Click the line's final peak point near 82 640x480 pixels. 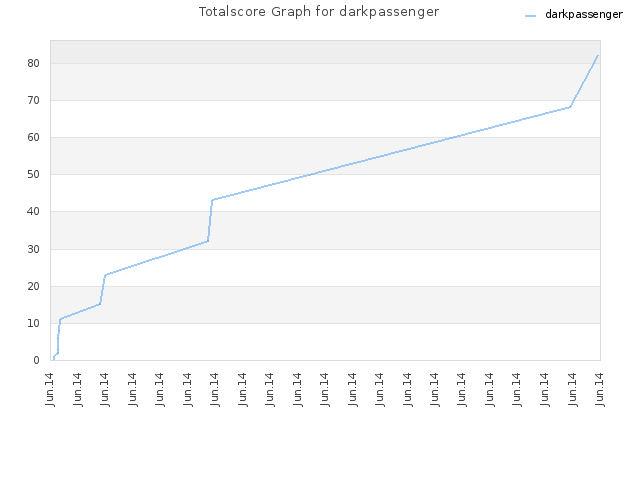pyautogui.click(x=598, y=56)
